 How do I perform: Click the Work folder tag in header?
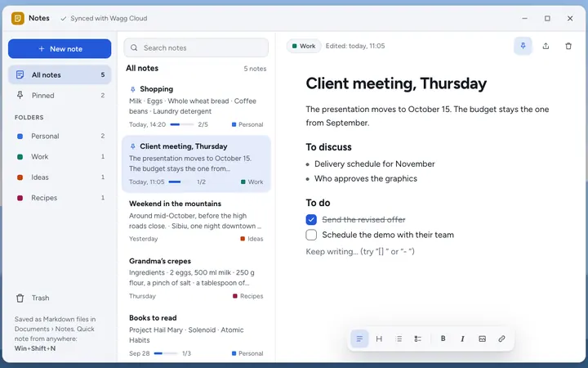coord(304,46)
